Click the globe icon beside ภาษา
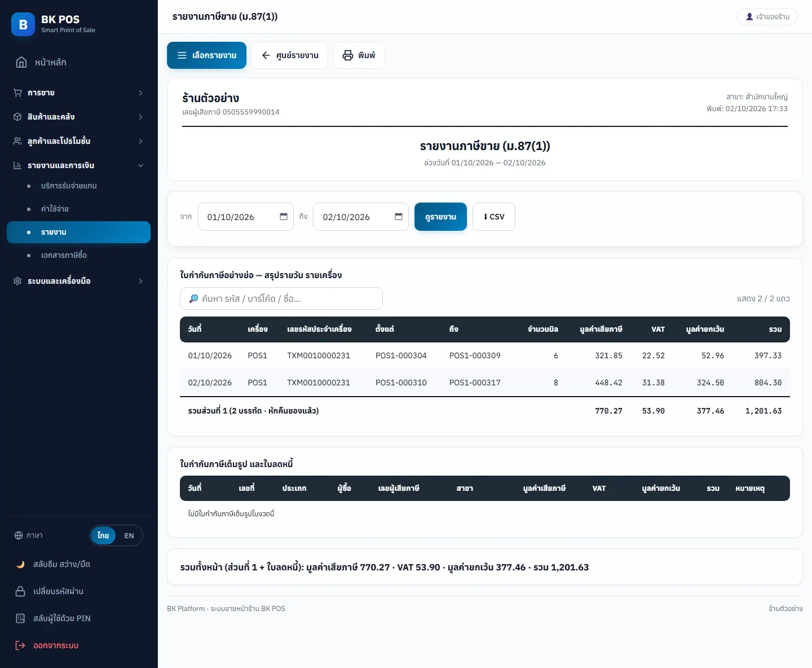 (x=19, y=535)
